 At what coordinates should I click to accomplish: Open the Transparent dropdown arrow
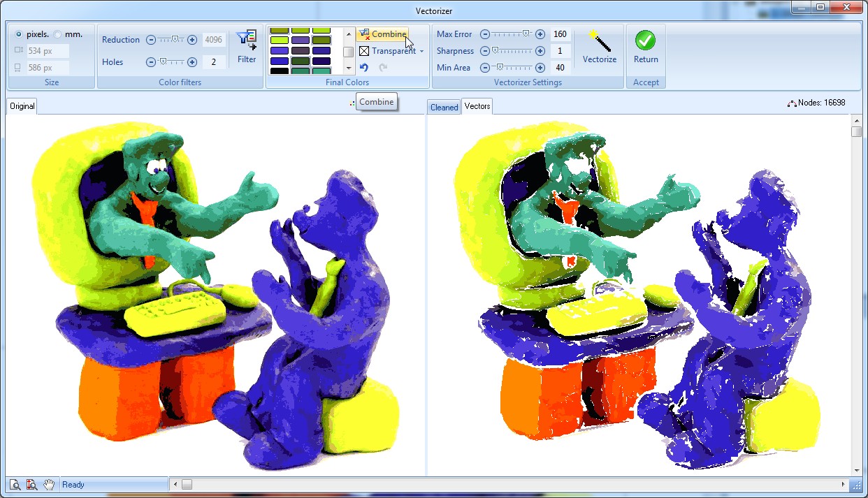click(421, 51)
